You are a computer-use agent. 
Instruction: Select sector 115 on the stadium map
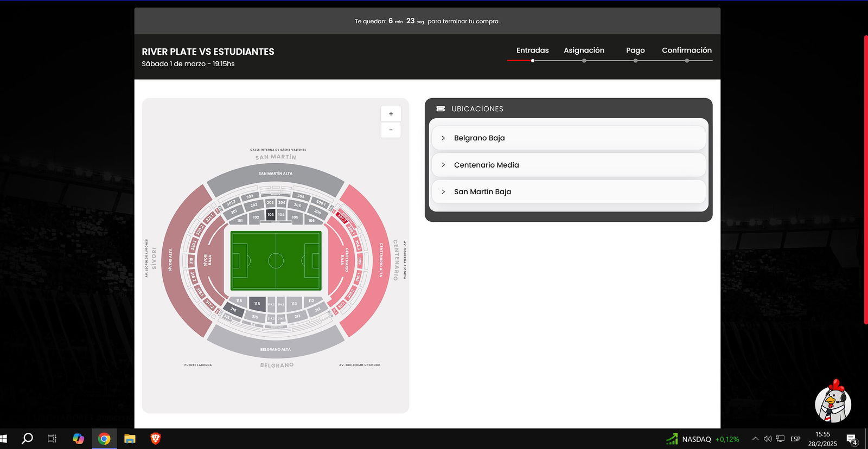257,304
